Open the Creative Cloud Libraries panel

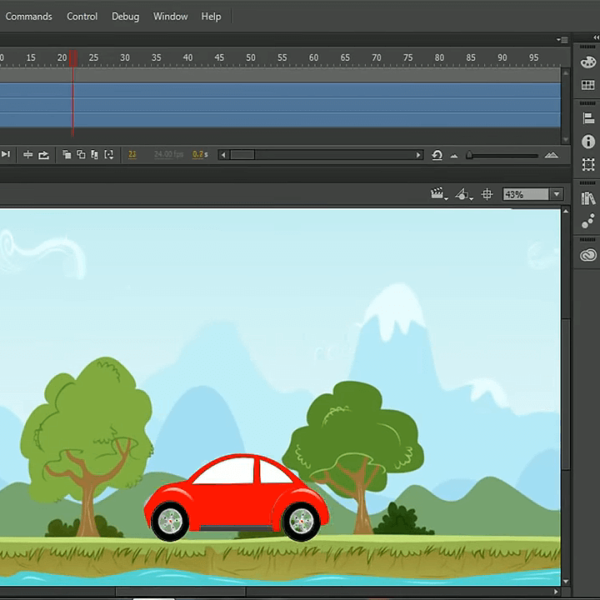tap(588, 255)
